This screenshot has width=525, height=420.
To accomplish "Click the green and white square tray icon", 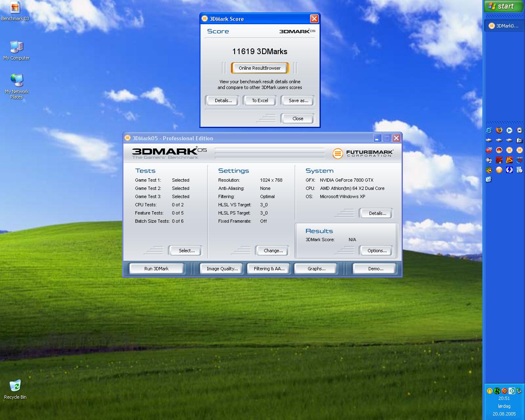I will (x=512, y=391).
